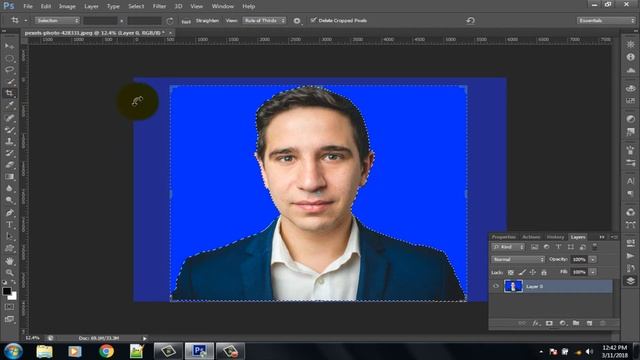The image size is (640, 360).
Task: Switch to the Properties tab
Action: 504,237
